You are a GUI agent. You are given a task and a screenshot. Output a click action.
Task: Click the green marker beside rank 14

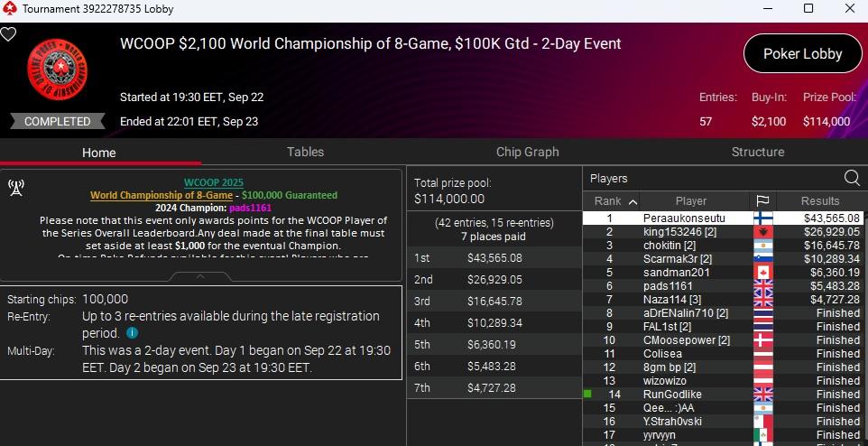coord(587,394)
